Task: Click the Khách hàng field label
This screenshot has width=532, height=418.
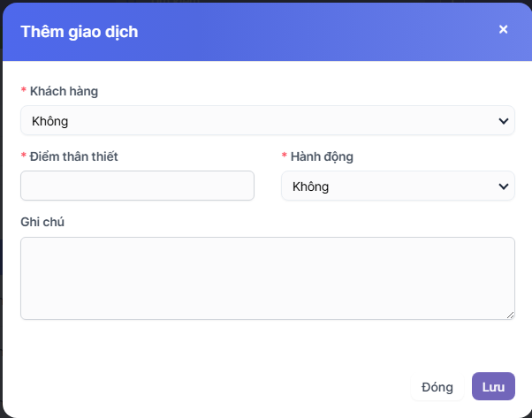Action: point(64,91)
